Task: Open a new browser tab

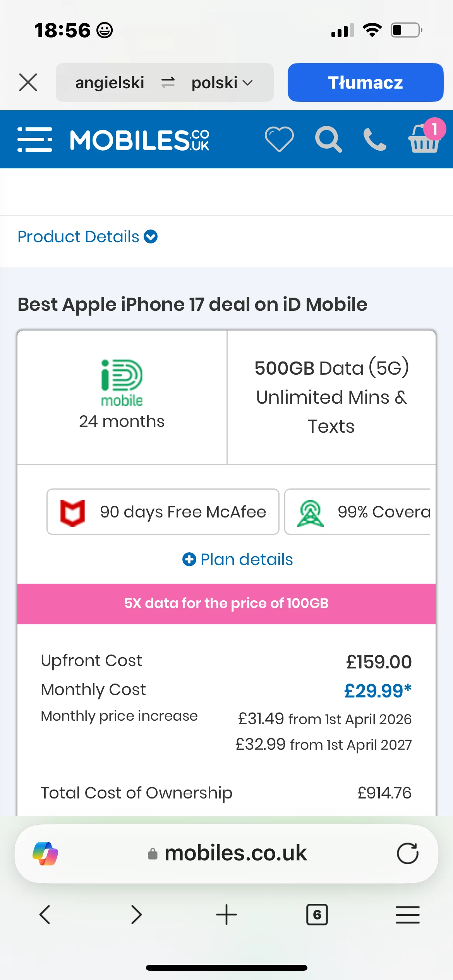Action: click(x=226, y=915)
